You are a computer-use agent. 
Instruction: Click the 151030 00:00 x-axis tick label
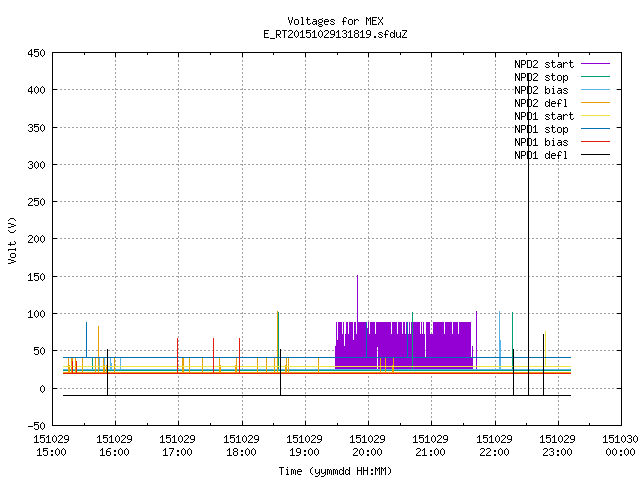[620, 445]
